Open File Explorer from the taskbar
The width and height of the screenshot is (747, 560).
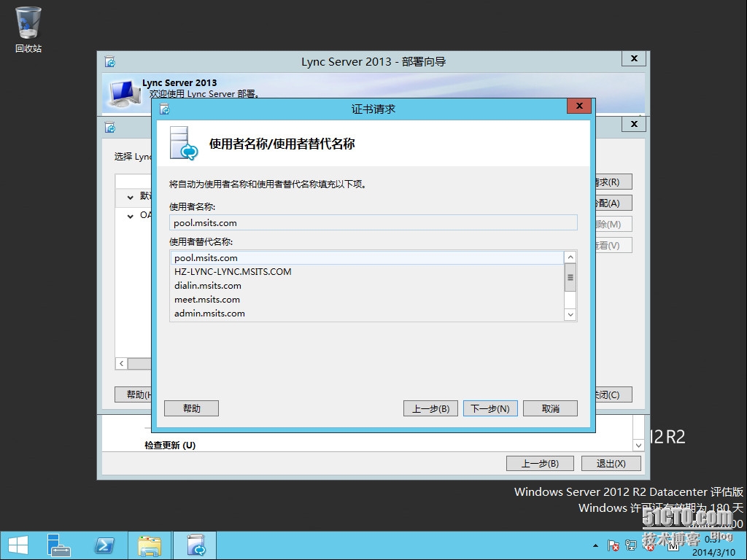coord(149,545)
